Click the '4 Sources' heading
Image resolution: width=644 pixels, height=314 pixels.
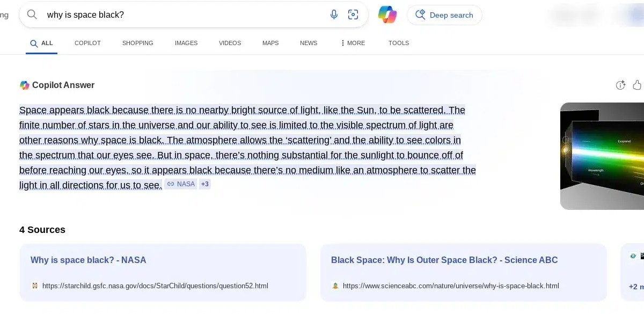tap(42, 230)
